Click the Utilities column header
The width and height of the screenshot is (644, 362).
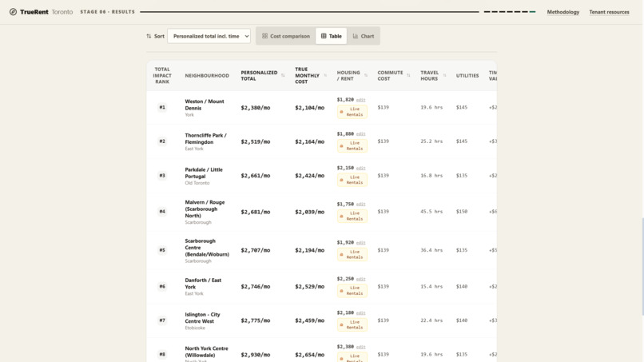pyautogui.click(x=467, y=76)
